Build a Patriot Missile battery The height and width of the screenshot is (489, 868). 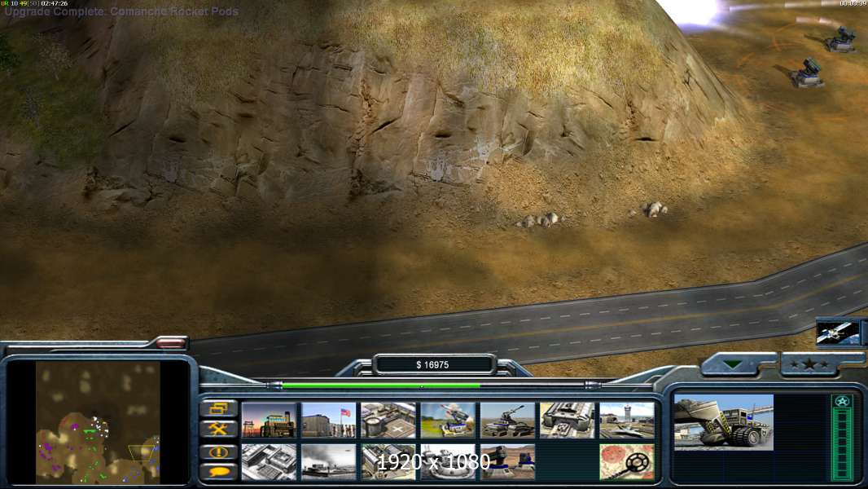pos(448,421)
